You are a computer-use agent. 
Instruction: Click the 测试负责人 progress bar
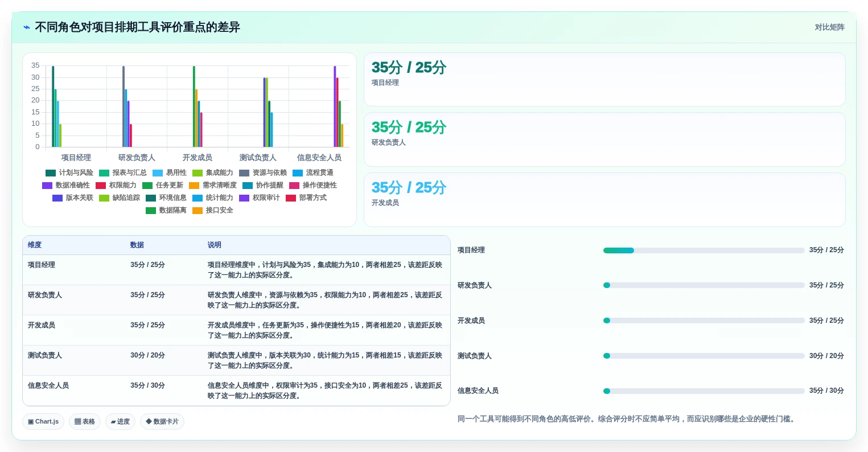pos(704,356)
